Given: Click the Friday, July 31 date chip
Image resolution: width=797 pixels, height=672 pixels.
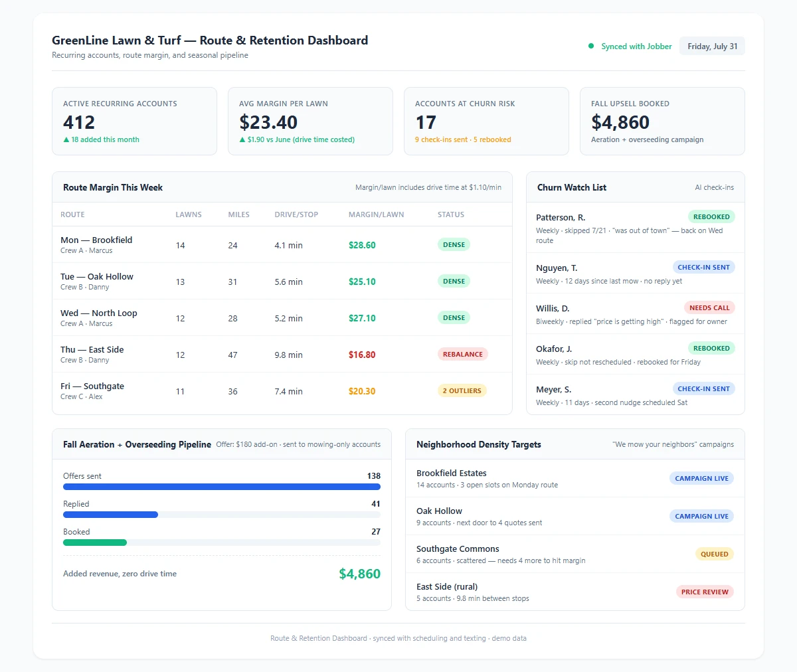Looking at the screenshot, I should click(x=712, y=46).
